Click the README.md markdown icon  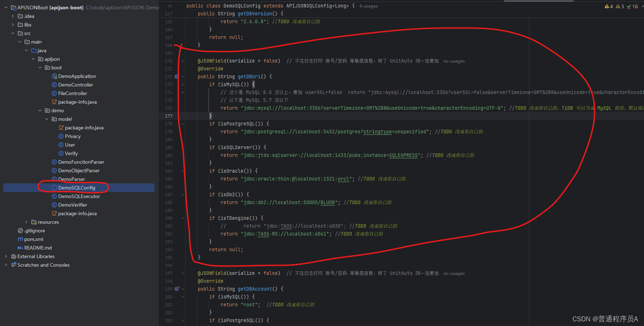pos(20,248)
